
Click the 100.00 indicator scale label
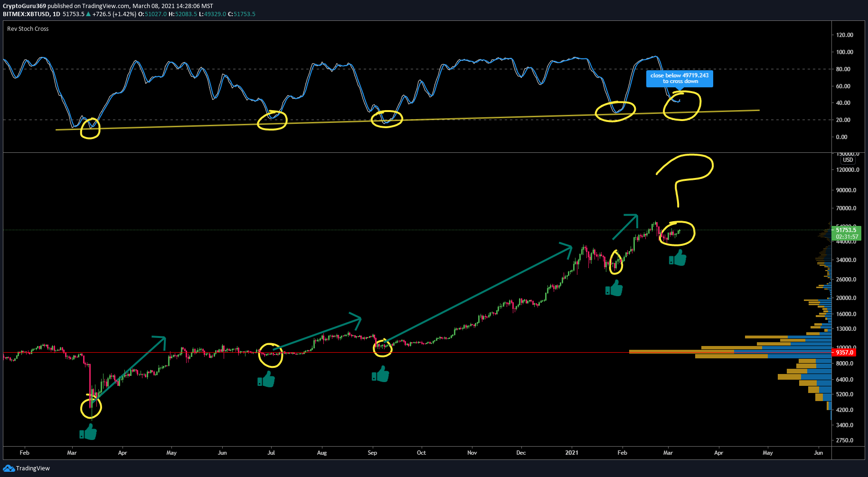845,52
